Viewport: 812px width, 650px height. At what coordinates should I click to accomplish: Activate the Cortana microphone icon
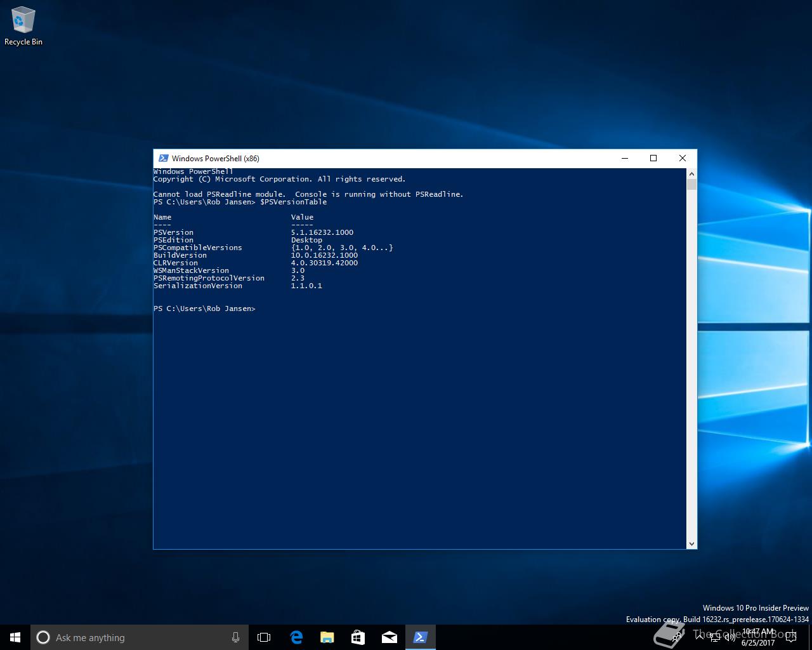point(235,637)
